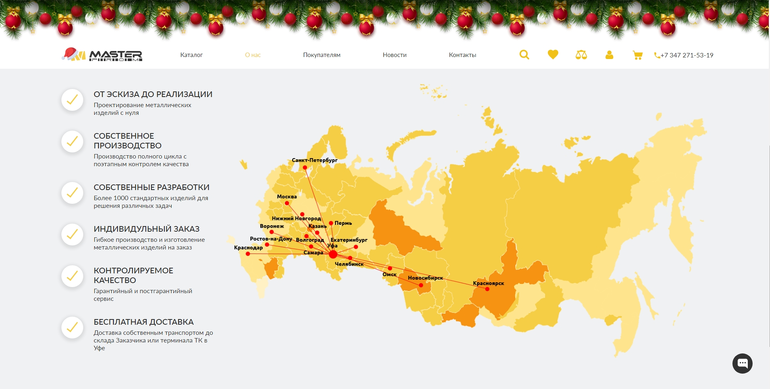Viewport: 770px width, 389px height.
Task: Click the heading "От эскиза до реализации"
Action: (x=153, y=94)
